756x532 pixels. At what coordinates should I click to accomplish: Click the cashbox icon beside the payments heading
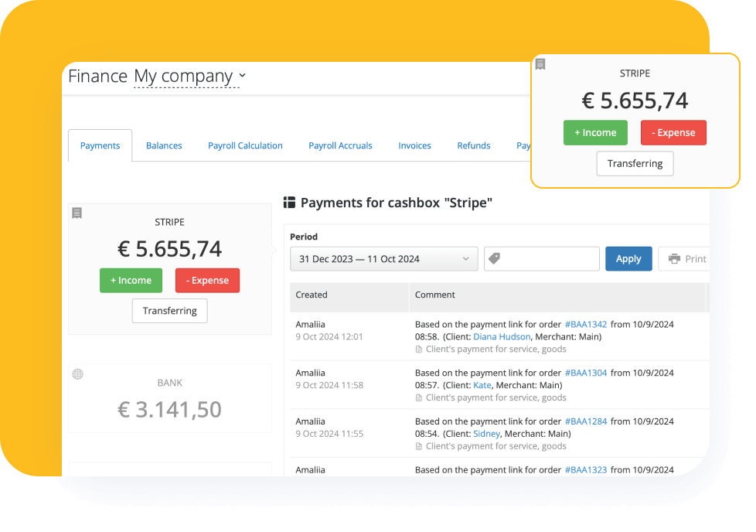[x=289, y=202]
